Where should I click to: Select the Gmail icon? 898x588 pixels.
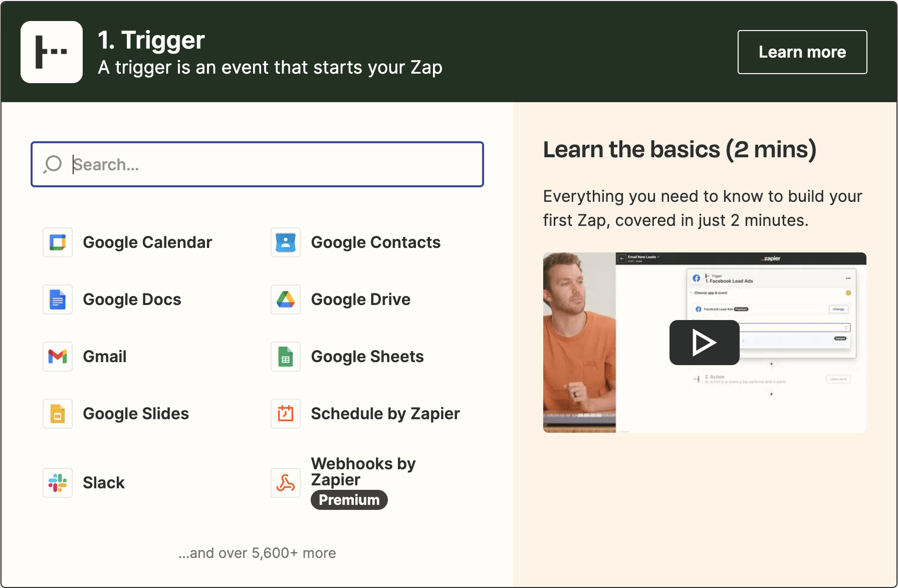[58, 357]
